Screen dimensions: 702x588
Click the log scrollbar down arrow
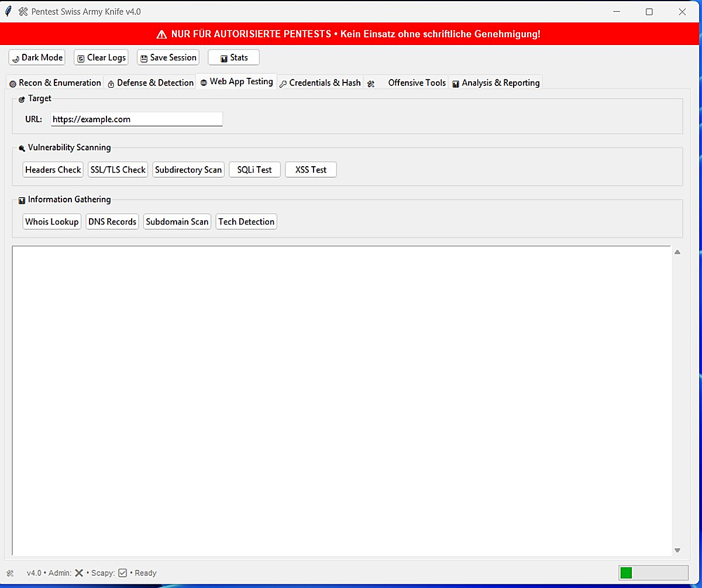pos(677,550)
